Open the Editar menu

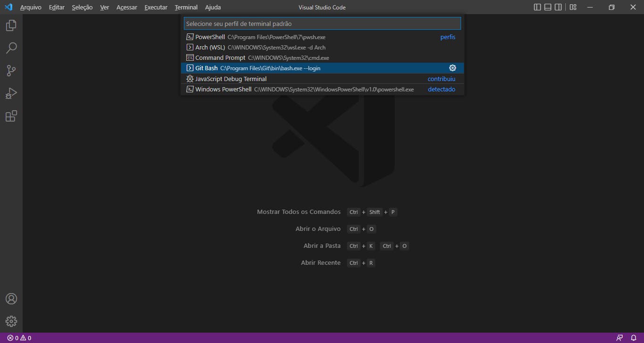[x=57, y=7]
